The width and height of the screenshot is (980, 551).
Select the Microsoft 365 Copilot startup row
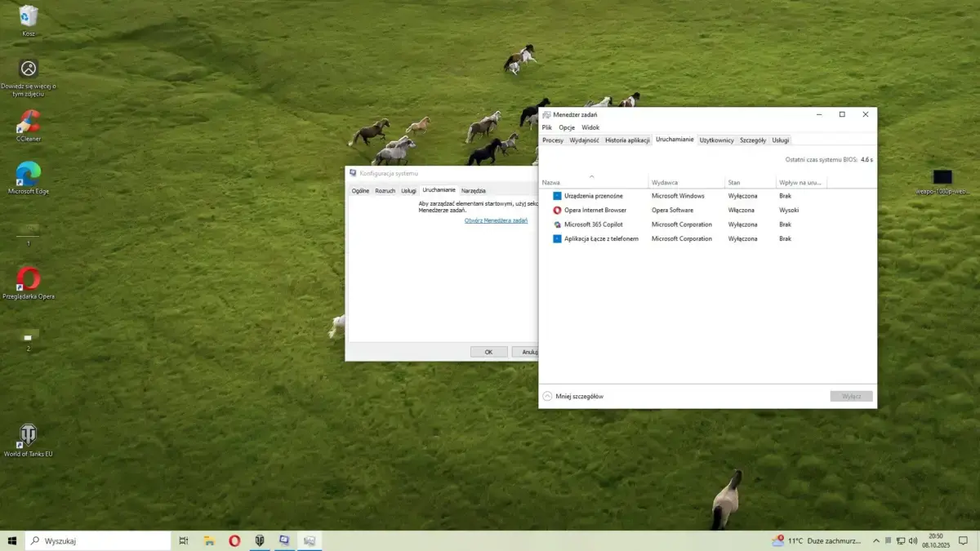[x=596, y=224]
